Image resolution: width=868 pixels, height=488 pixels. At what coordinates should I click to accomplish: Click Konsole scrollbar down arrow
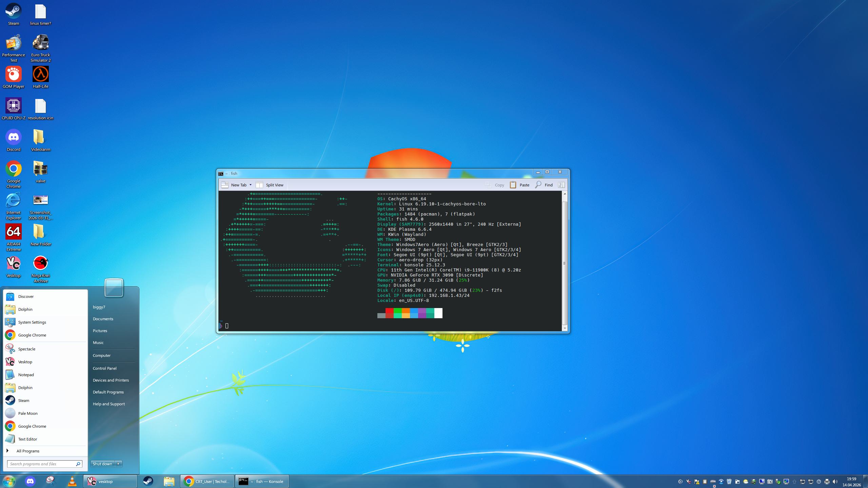[x=565, y=328]
